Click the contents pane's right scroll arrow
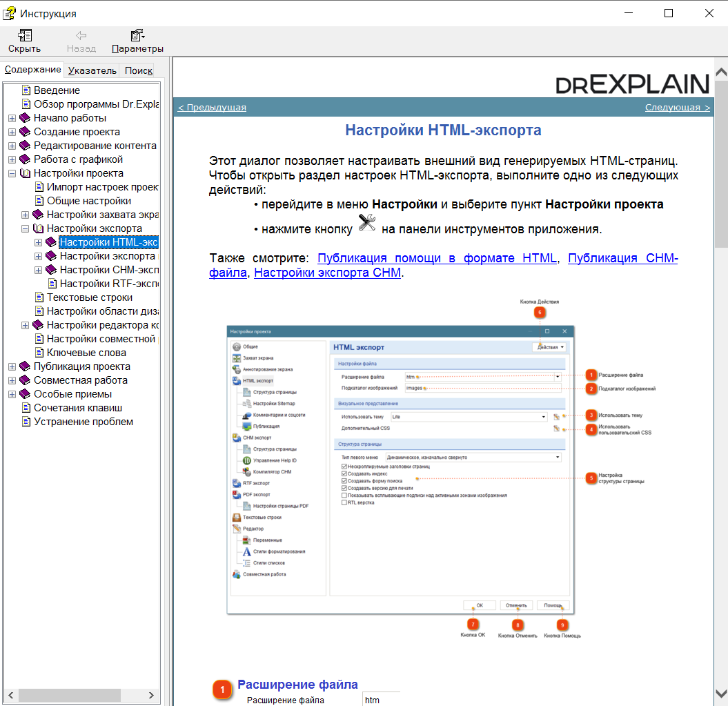The image size is (728, 706). coord(151,696)
